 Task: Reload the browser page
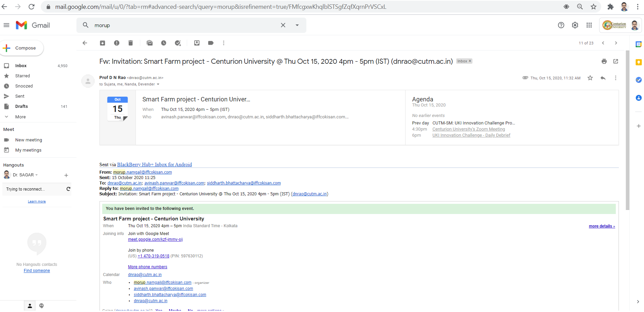[x=31, y=7]
